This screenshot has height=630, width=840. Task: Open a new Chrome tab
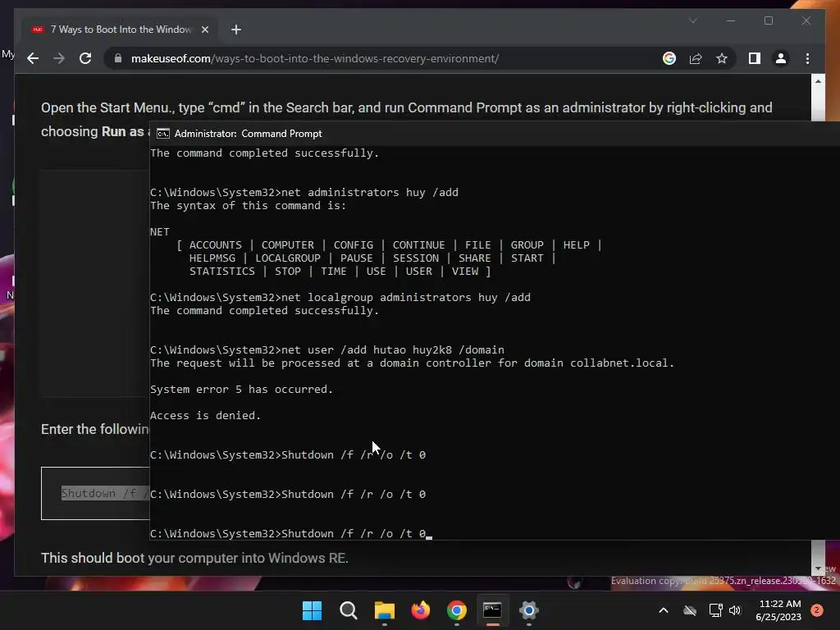tap(235, 30)
